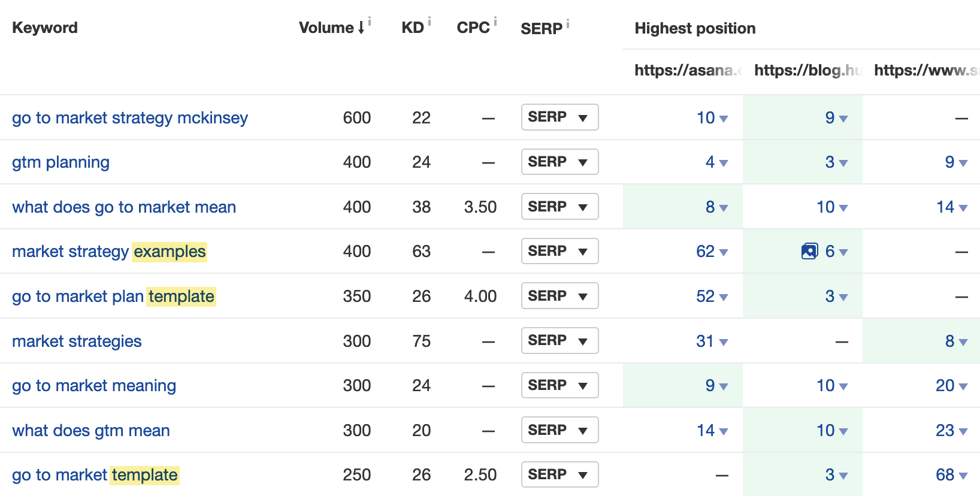Open the 'go to market plan template' keyword link
The image size is (980, 496).
pos(113,297)
